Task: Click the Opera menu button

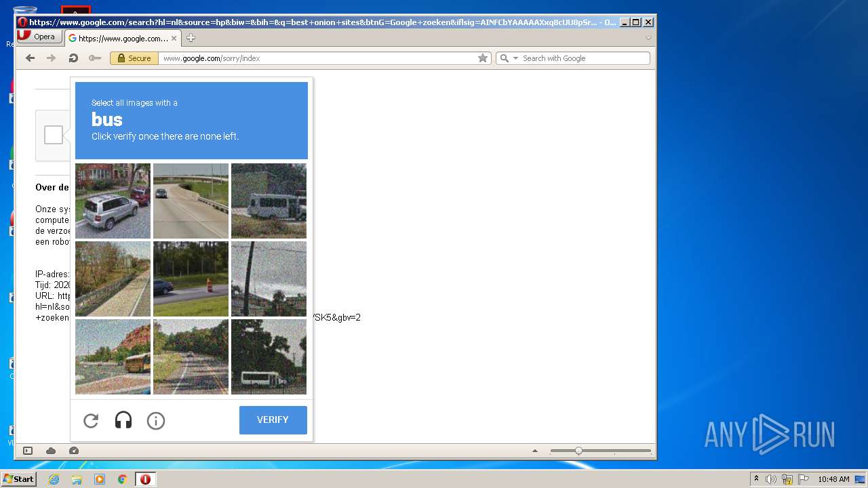Action: click(x=39, y=37)
